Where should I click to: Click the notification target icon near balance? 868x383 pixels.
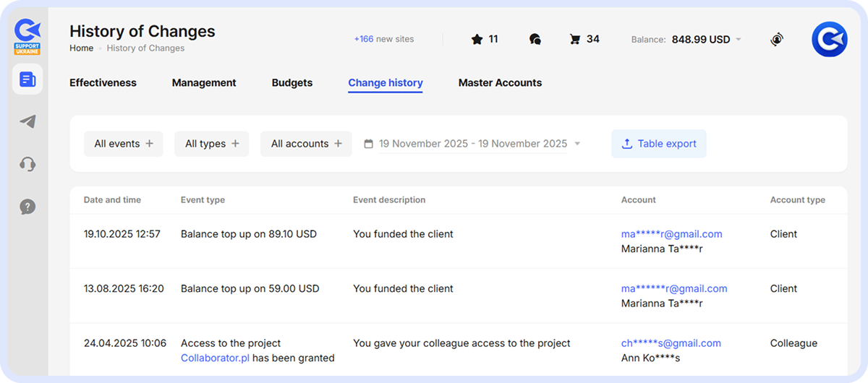[777, 40]
